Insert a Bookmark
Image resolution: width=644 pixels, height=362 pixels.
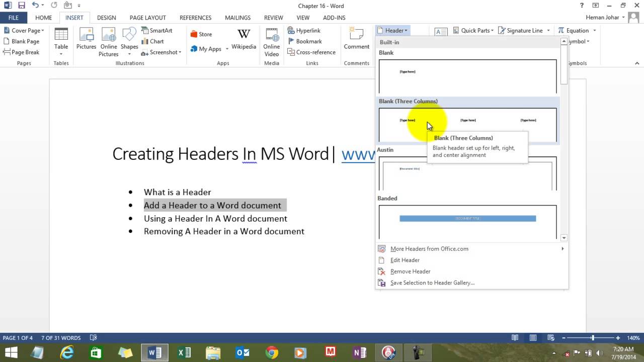(304, 42)
